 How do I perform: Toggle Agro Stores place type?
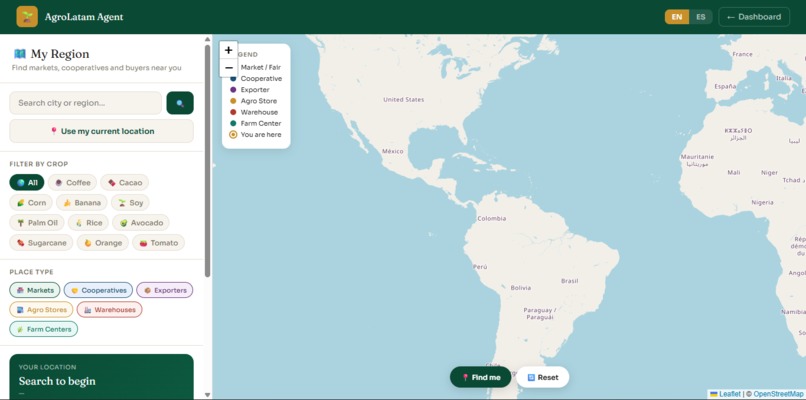41,310
